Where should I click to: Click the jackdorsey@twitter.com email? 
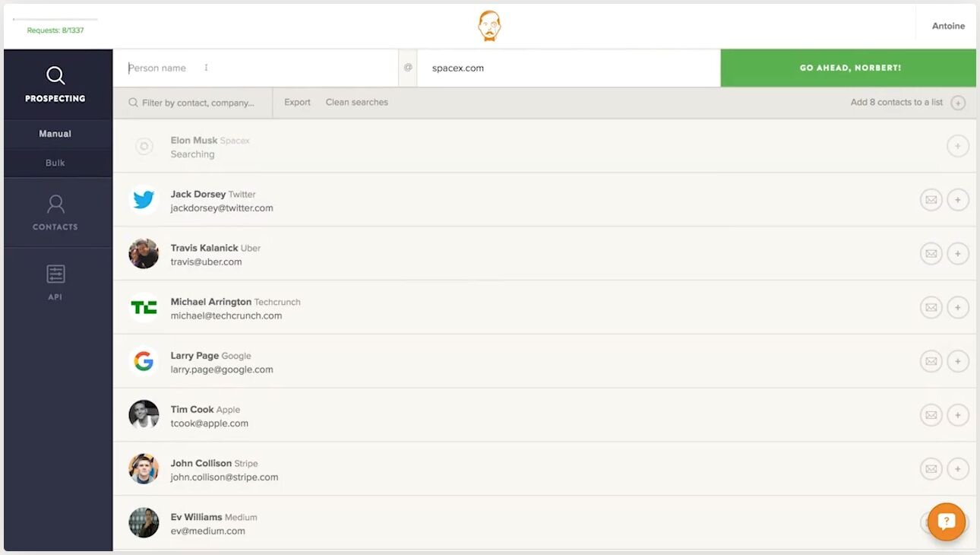pyautogui.click(x=222, y=208)
